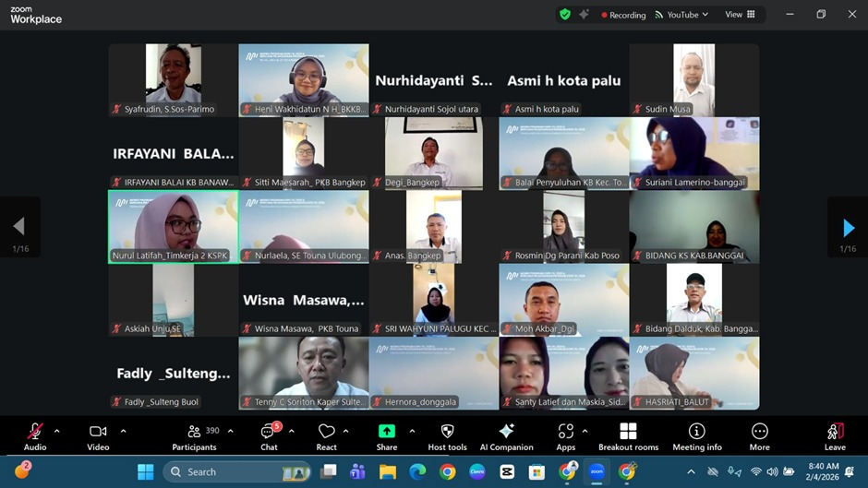Expand the Video options chevron
The height and width of the screenshot is (488, 868).
click(x=123, y=431)
